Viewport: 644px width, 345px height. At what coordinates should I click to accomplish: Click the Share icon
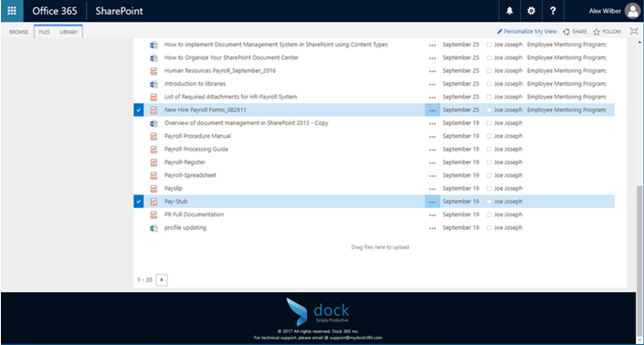coord(566,32)
